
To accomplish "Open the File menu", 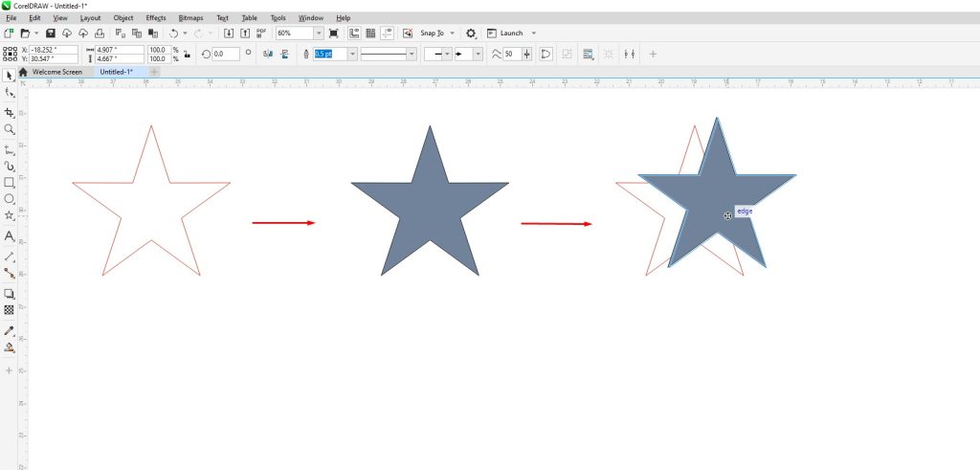I will click(11, 18).
